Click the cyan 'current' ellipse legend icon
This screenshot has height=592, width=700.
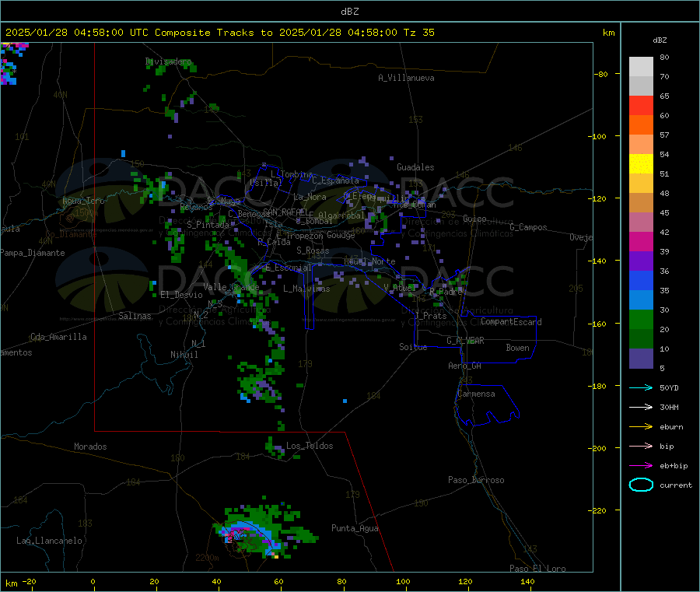pyautogui.click(x=641, y=485)
